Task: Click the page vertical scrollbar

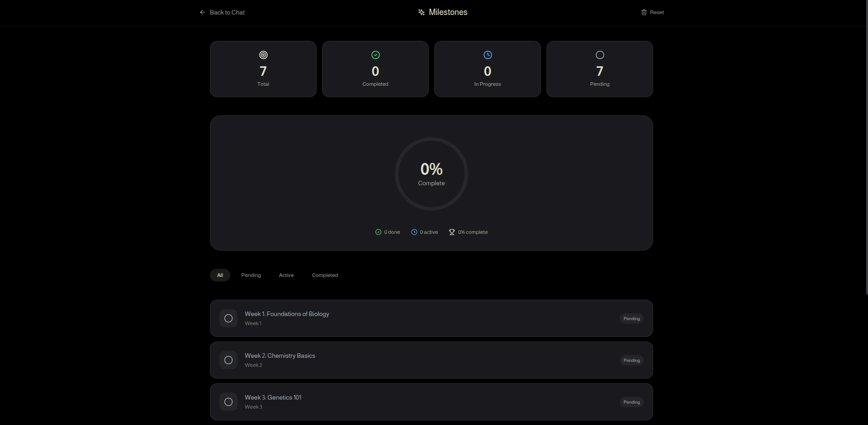Action: [x=866, y=148]
